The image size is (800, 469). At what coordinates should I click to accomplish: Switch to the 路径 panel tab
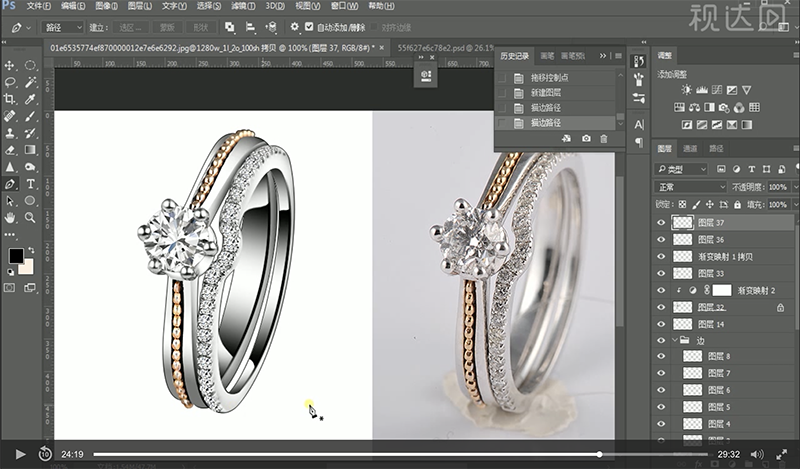point(716,149)
